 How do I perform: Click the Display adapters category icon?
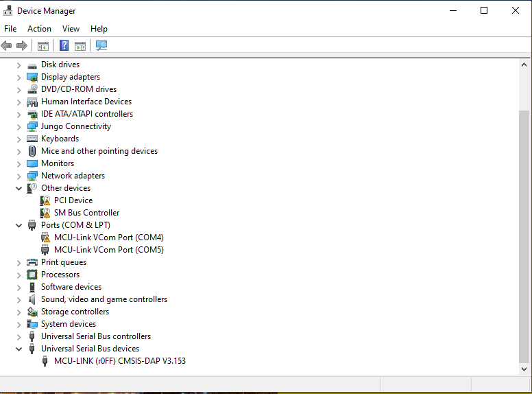pyautogui.click(x=32, y=78)
